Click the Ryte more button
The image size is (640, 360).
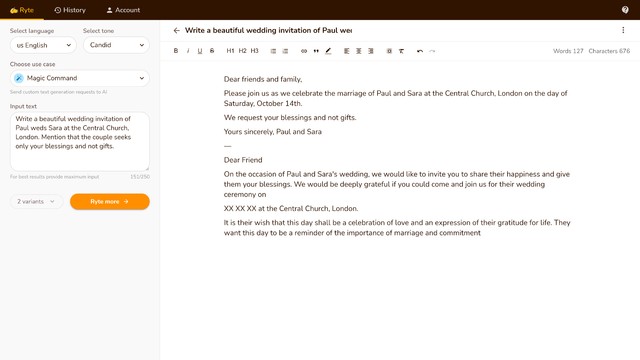[x=110, y=202]
